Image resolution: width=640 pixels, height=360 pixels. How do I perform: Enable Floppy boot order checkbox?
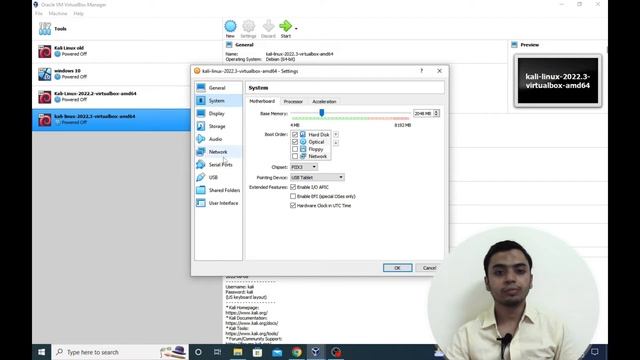[x=295, y=149]
